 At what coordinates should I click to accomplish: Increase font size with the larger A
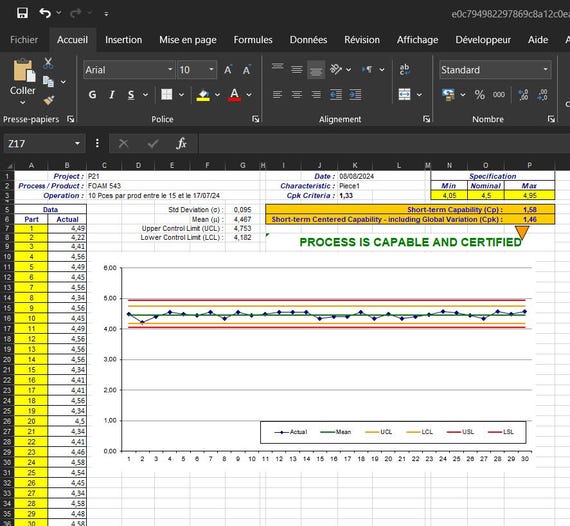click(x=228, y=70)
